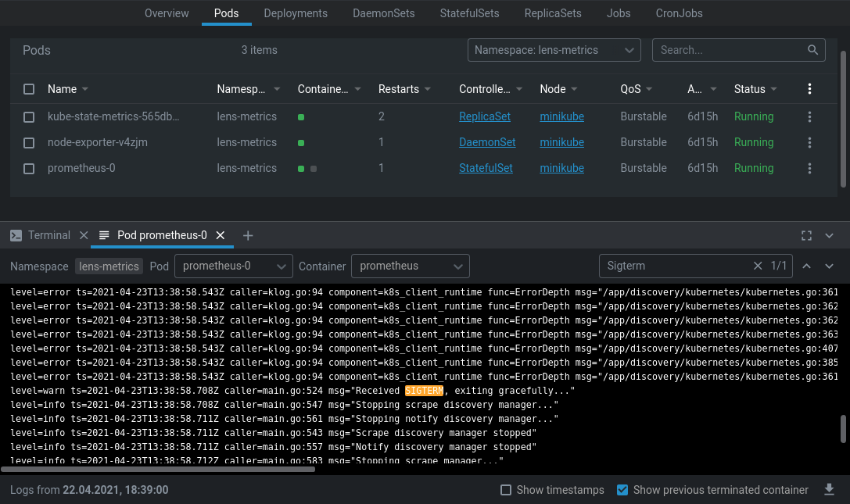Image resolution: width=850 pixels, height=504 pixels.
Task: Open actions menu for kube-state-metrics pod row
Action: pos(809,116)
